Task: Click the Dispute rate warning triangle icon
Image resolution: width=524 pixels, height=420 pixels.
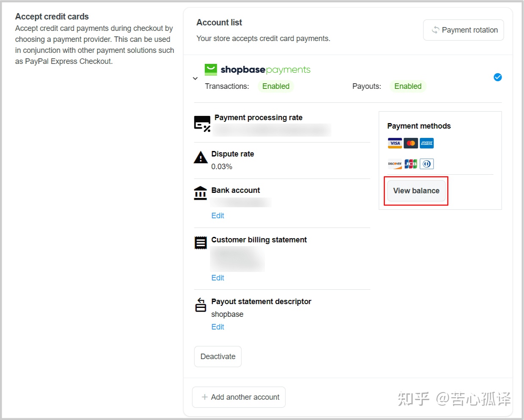Action: (201, 158)
